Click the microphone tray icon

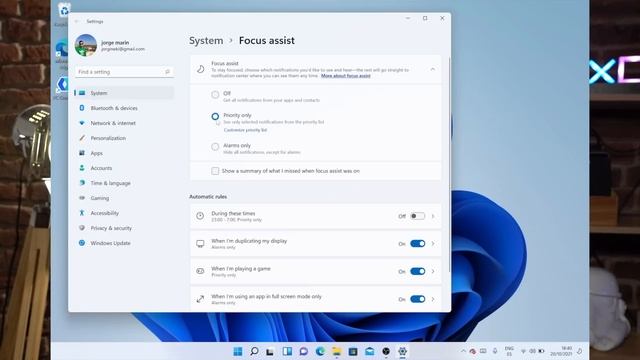coord(495,351)
